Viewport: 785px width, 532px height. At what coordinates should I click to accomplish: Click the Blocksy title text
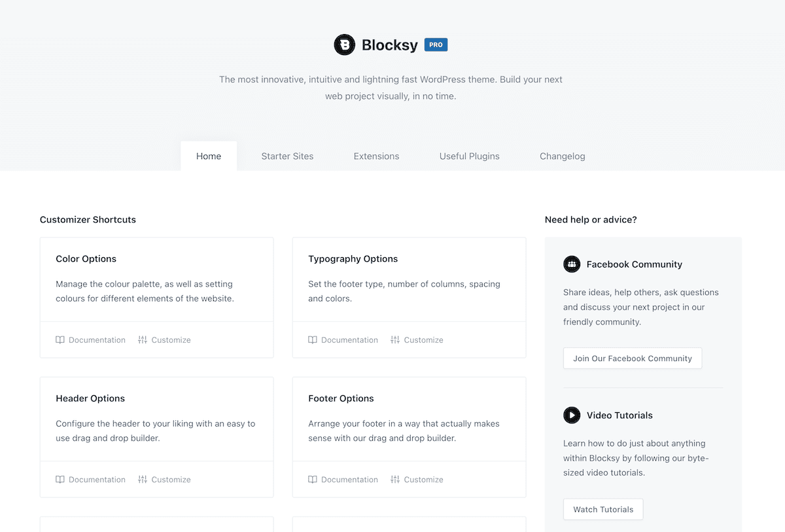coord(390,45)
